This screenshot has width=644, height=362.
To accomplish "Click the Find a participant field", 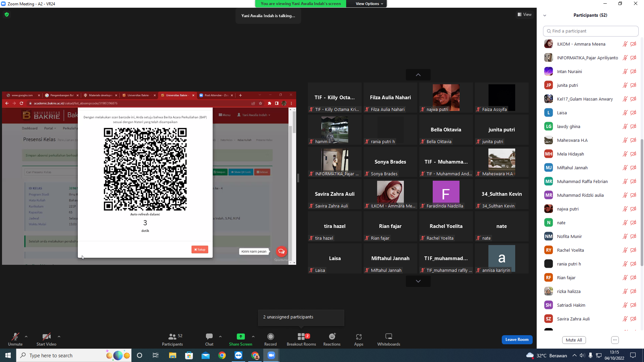I will 590,31.
